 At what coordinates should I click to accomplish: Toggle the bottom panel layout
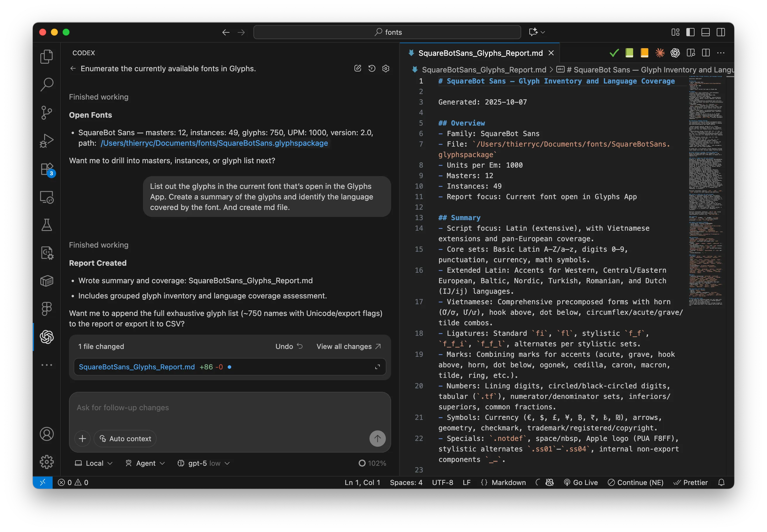pyautogui.click(x=705, y=32)
